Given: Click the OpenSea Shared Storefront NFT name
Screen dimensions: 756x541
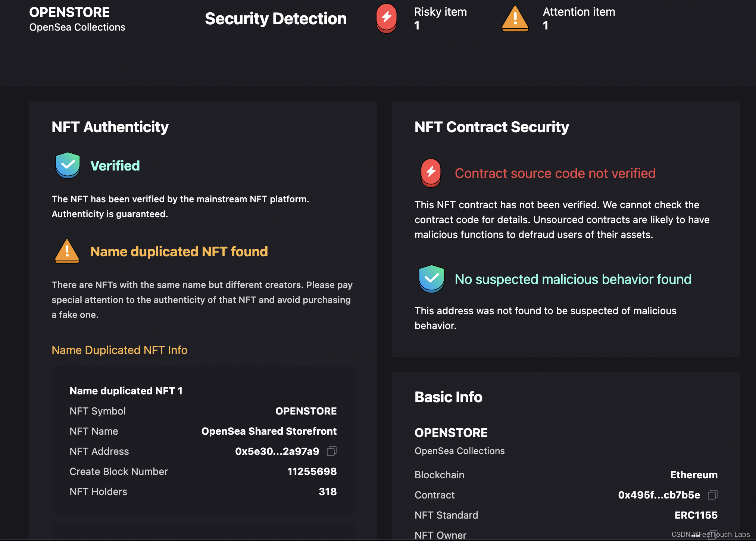Looking at the screenshot, I should (269, 431).
